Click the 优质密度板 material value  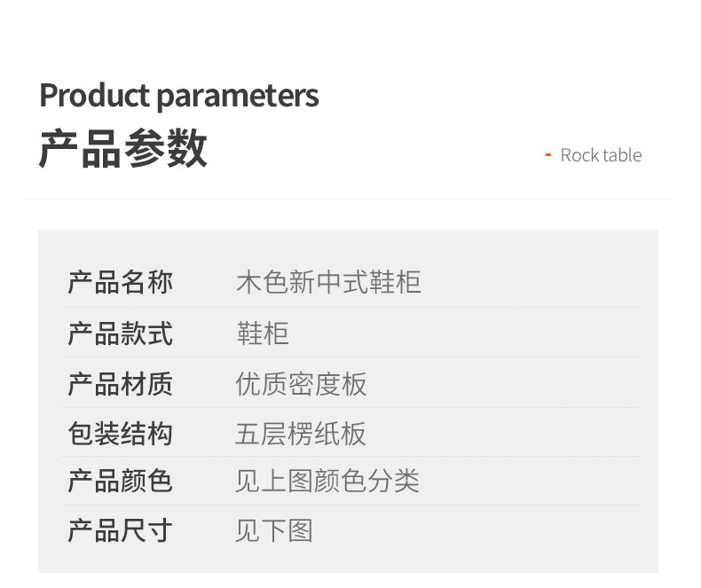pos(301,384)
